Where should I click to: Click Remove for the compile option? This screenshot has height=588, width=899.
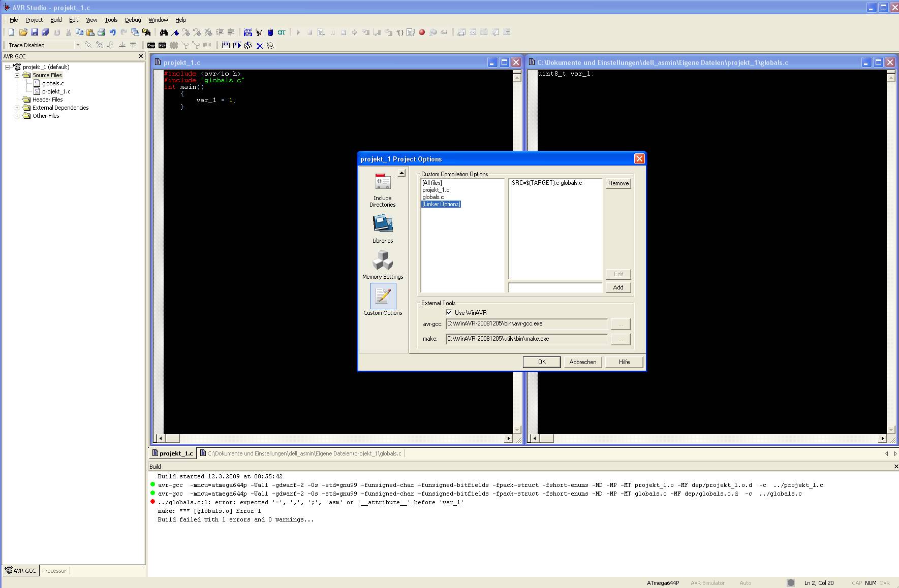[618, 183]
